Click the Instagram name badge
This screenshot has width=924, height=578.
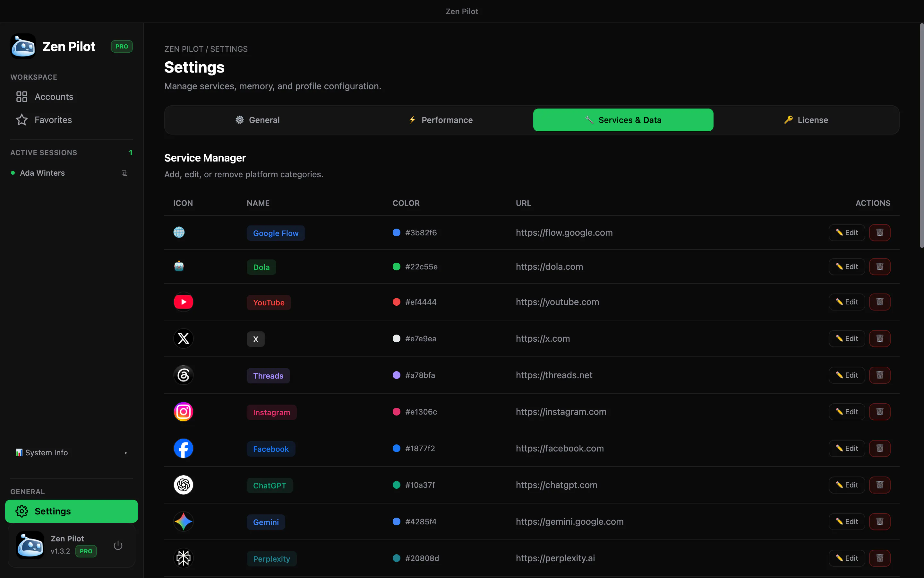pyautogui.click(x=271, y=413)
